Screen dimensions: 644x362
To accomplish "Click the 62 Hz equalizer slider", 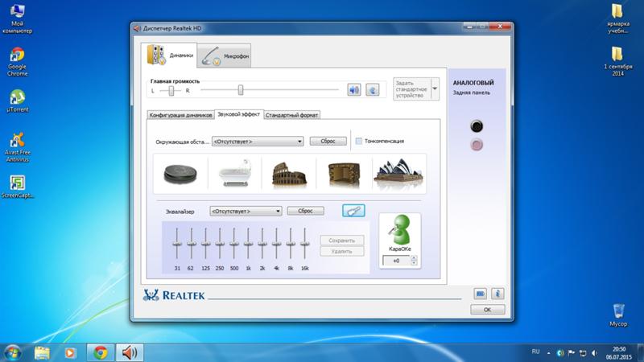I will (x=191, y=244).
